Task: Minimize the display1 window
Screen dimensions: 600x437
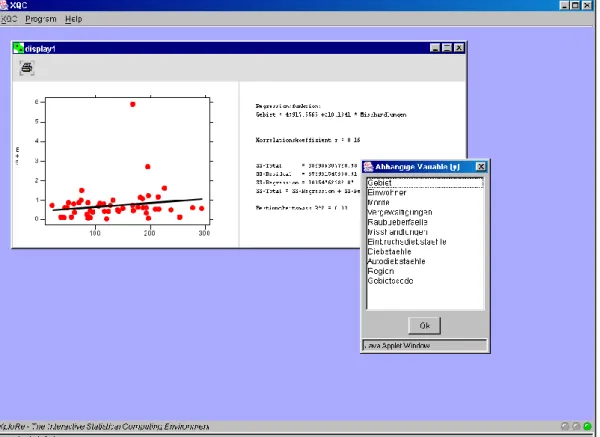Action: click(435, 48)
